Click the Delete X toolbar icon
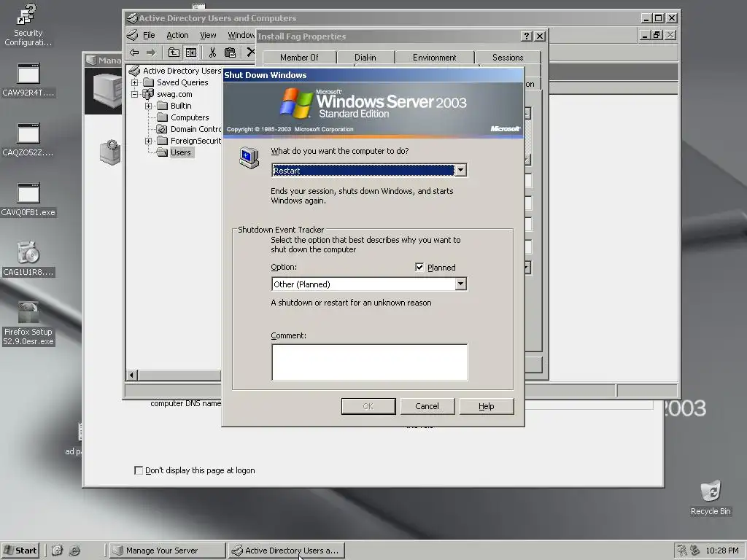The image size is (747, 560). pos(250,52)
